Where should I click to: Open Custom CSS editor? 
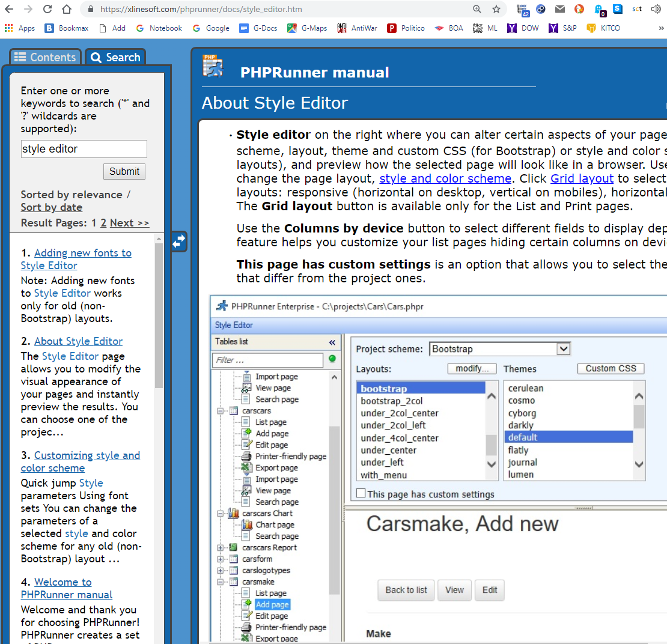(611, 368)
